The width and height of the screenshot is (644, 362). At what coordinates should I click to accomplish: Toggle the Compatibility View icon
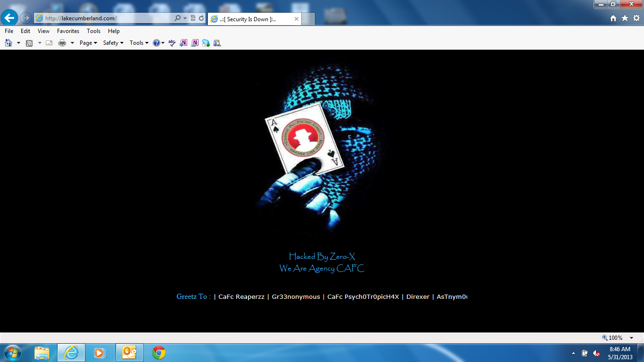pyautogui.click(x=193, y=18)
